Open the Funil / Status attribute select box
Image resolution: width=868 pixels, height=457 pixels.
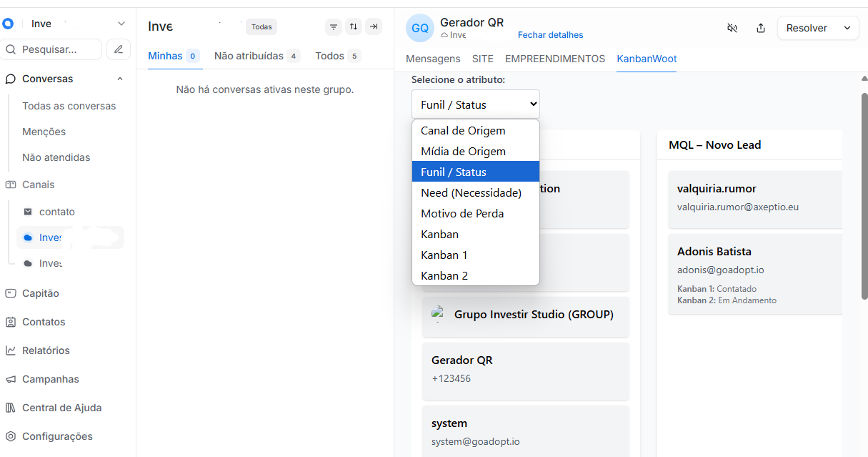(x=476, y=104)
